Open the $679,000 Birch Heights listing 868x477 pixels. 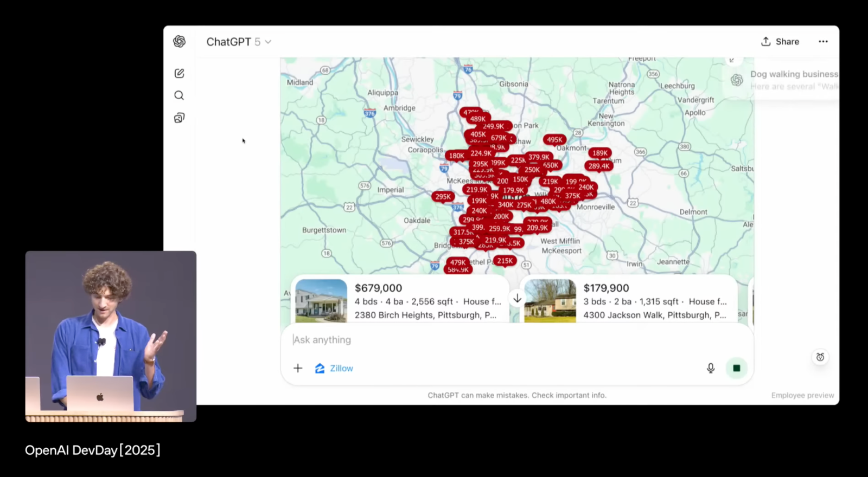400,301
